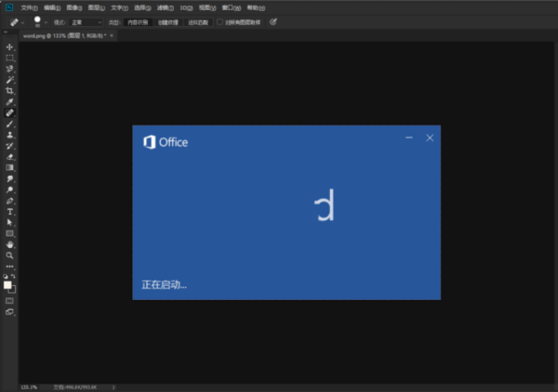Screen dimensions: 558x392
Task: Toggle Quick Mask mode
Action: (x=9, y=301)
